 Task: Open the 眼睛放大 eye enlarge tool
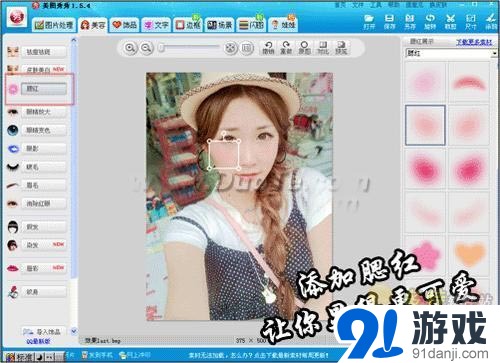[44, 112]
